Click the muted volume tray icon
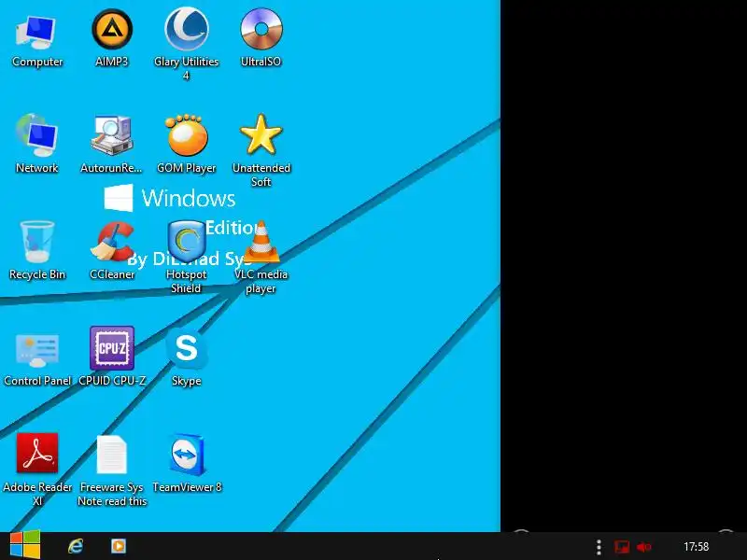Screen dimensions: 747x560 tap(643, 547)
